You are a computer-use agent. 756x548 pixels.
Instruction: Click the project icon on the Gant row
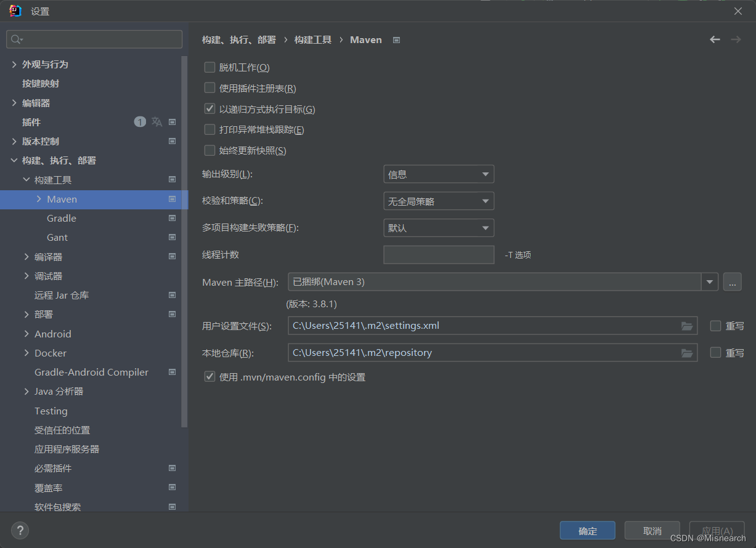[173, 237]
